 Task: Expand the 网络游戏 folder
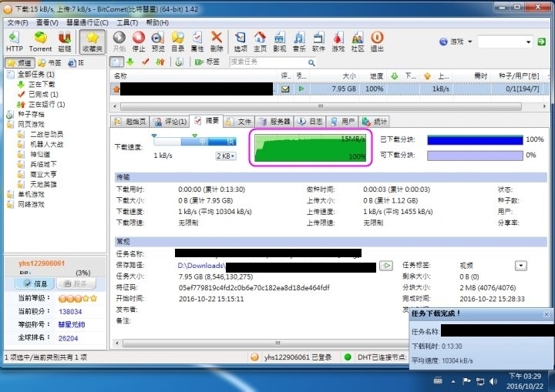click(31, 204)
